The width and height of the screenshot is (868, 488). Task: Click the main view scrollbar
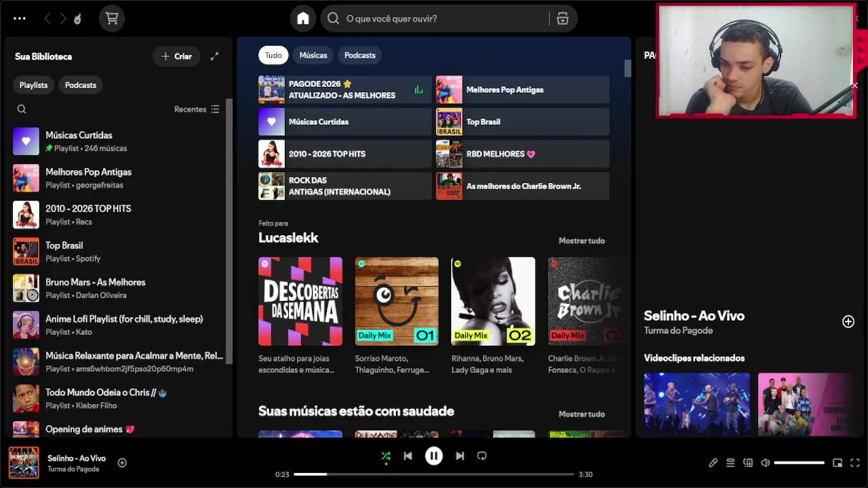(627, 68)
